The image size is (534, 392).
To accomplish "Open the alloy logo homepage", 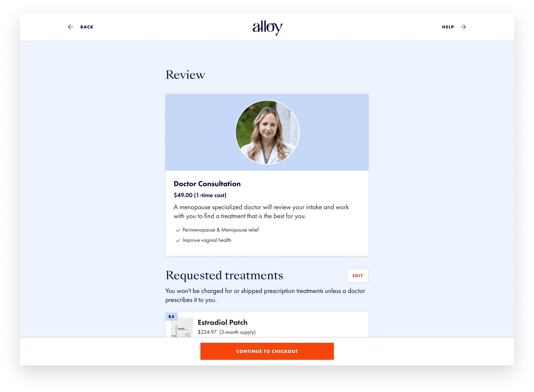I will (x=267, y=27).
